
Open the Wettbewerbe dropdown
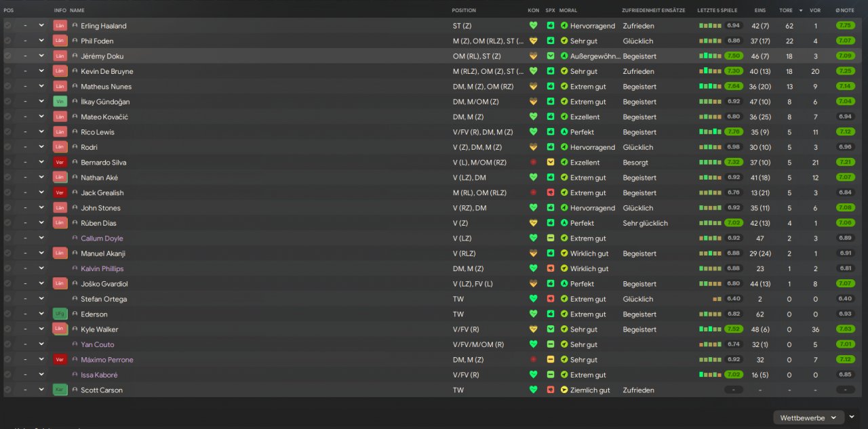(808, 417)
